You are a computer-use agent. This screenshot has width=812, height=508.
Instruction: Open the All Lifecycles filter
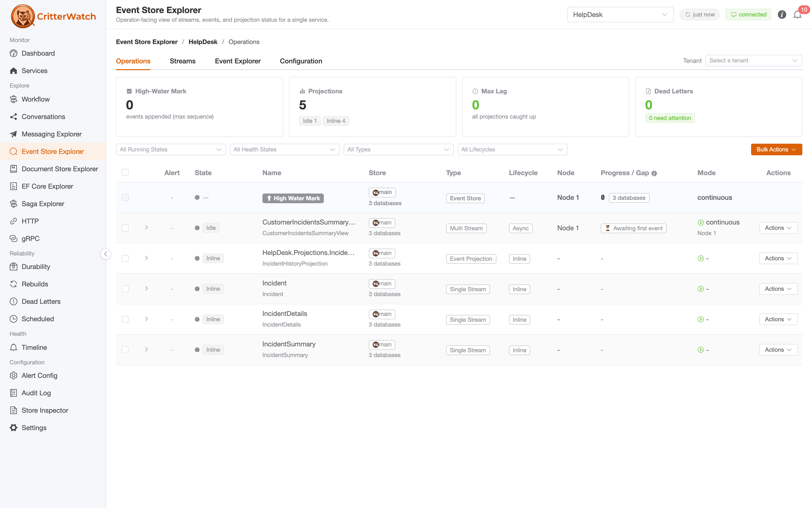[512, 149]
